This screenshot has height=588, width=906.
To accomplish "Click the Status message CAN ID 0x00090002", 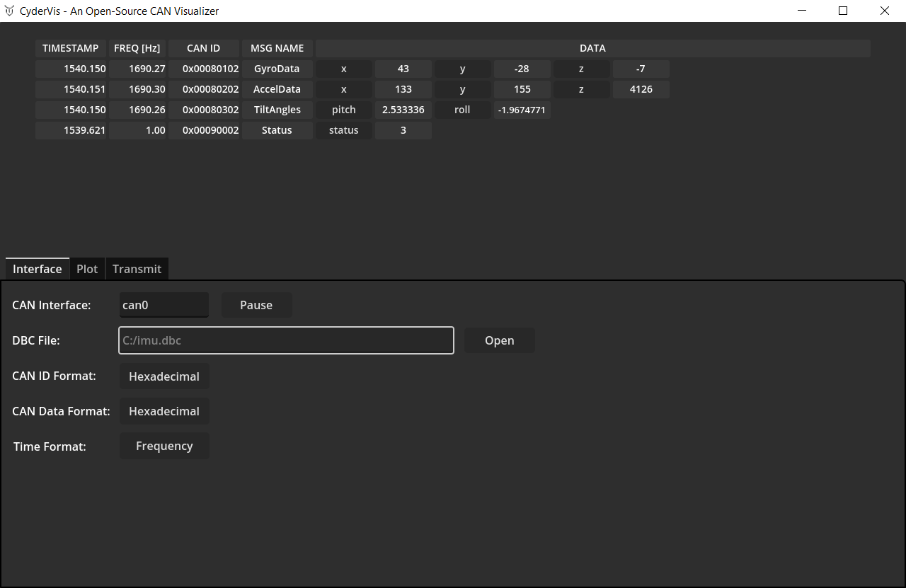I will [211, 130].
